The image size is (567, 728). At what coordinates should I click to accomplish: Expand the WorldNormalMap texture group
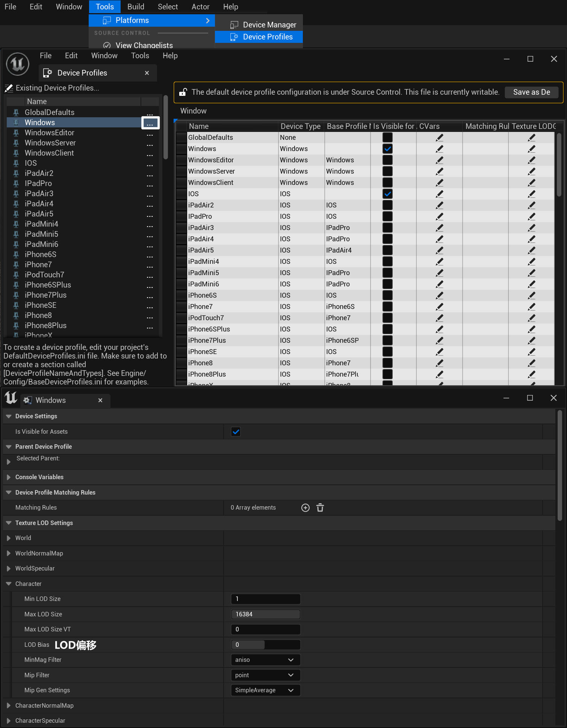(x=9, y=554)
